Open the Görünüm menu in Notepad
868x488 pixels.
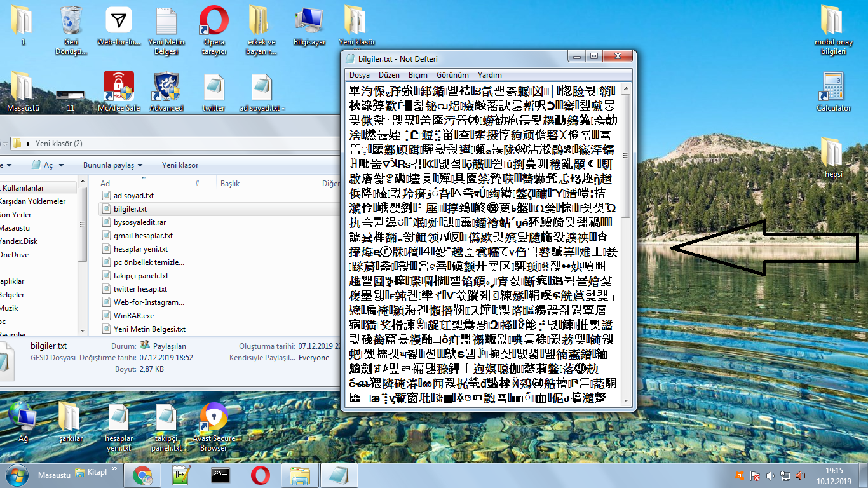point(452,75)
